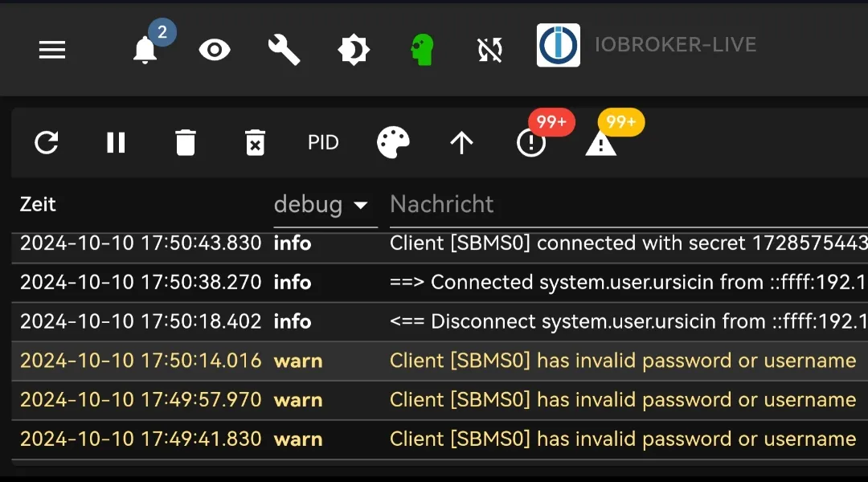Click the ioBroker logo
This screenshot has width=868, height=482.
point(559,46)
